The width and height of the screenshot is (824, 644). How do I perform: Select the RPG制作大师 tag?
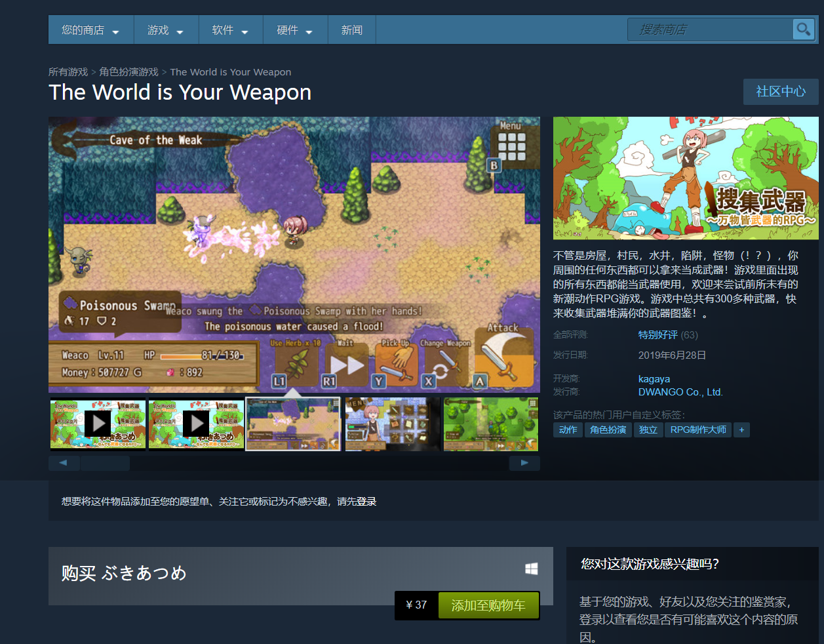(698, 430)
